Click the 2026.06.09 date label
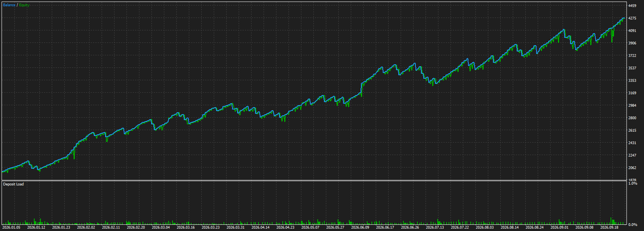 [x=360, y=227]
